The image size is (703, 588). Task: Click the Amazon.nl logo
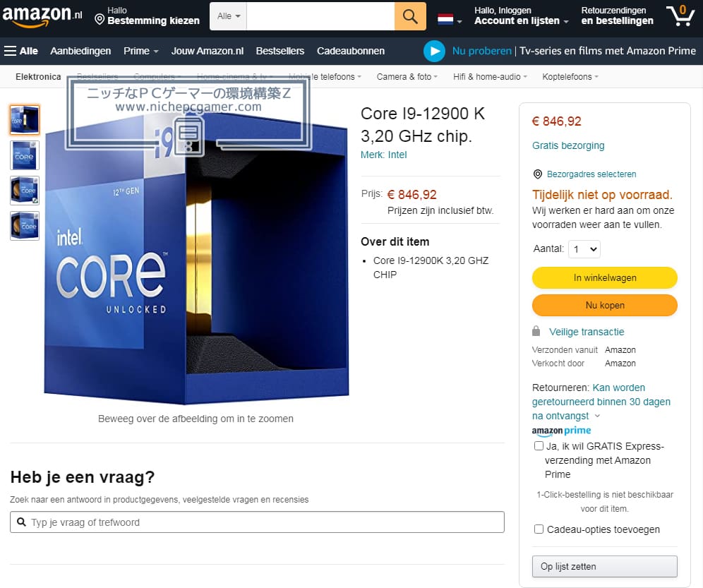pos(42,17)
